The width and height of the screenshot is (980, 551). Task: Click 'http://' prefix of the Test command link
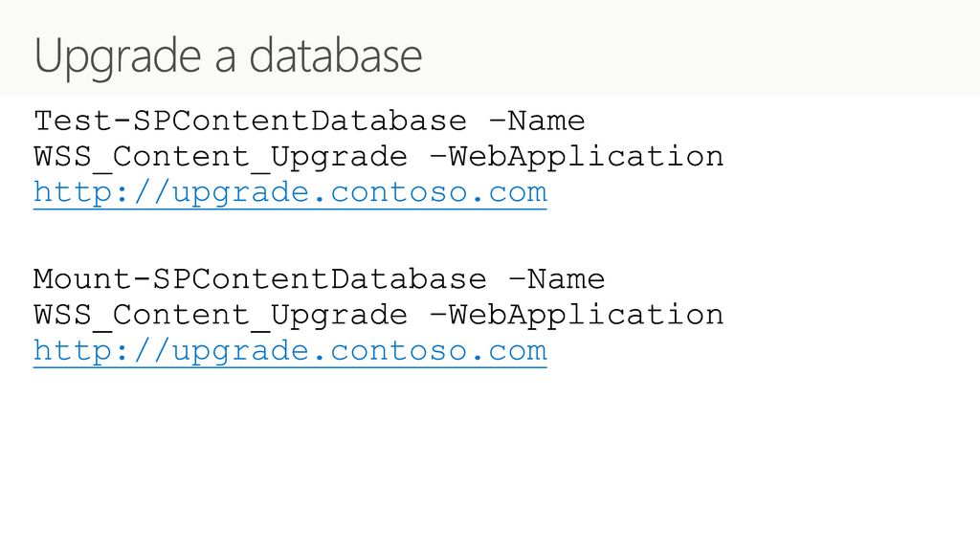coord(101,193)
